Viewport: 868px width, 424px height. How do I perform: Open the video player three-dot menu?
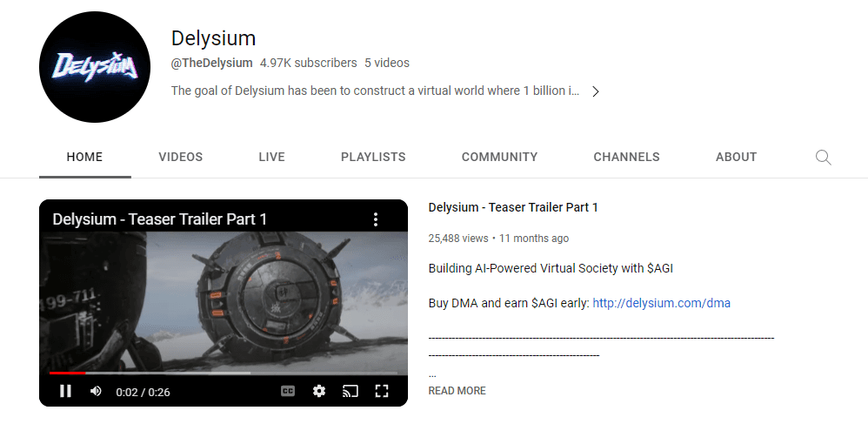(x=376, y=219)
